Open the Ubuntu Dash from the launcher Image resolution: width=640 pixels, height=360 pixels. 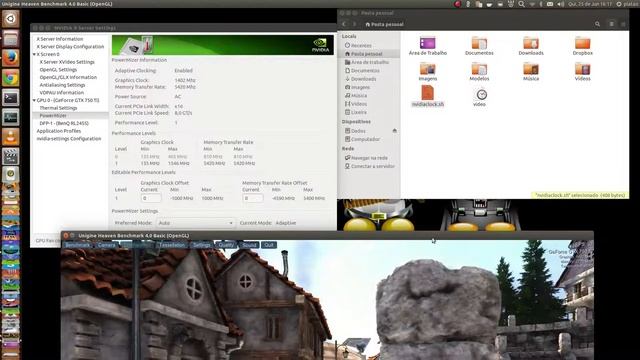click(11, 18)
